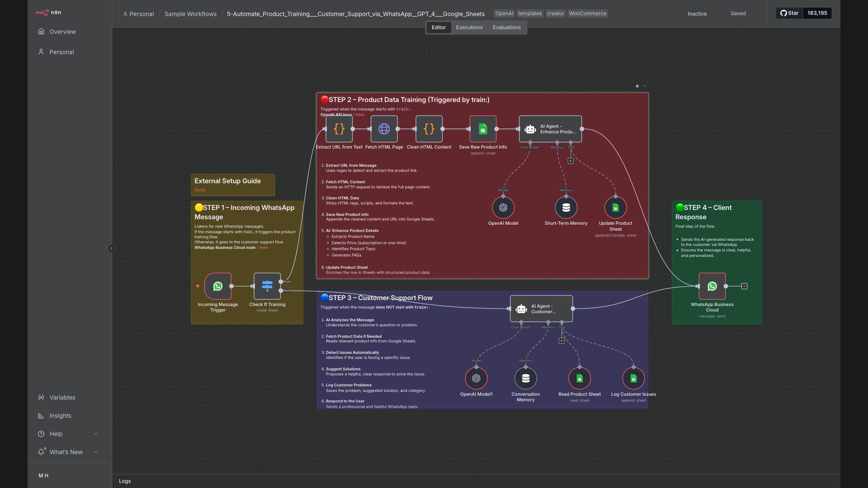The width and height of the screenshot is (868, 488).
Task: Open the OpenAI API keys Here link
Action: [359, 115]
